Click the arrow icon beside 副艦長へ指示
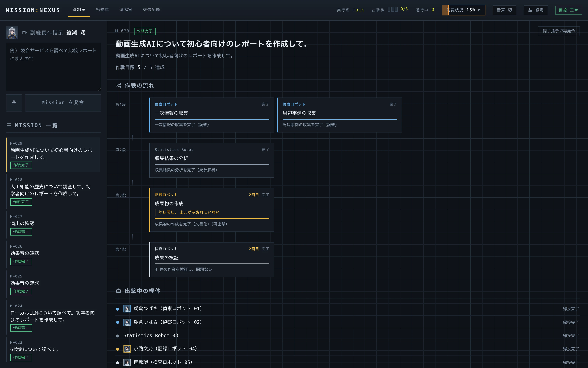The width and height of the screenshot is (588, 368). (x=24, y=33)
